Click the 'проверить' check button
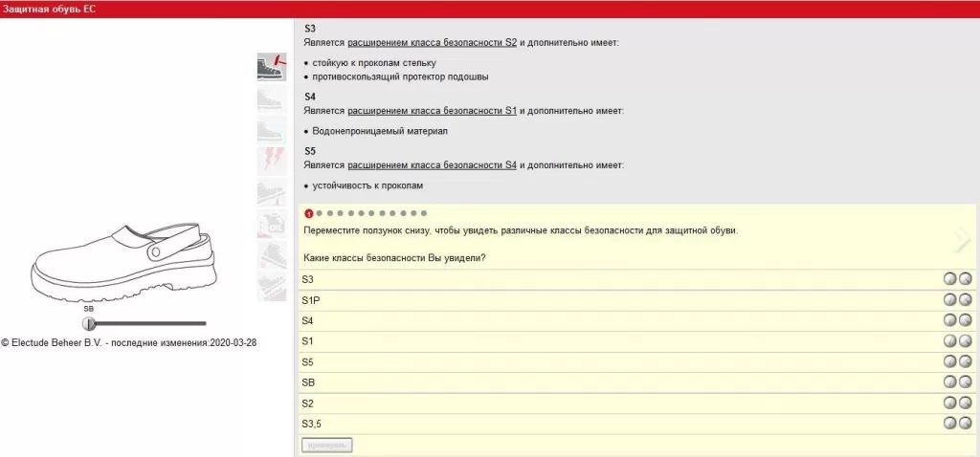This screenshot has height=457, width=980. [327, 446]
